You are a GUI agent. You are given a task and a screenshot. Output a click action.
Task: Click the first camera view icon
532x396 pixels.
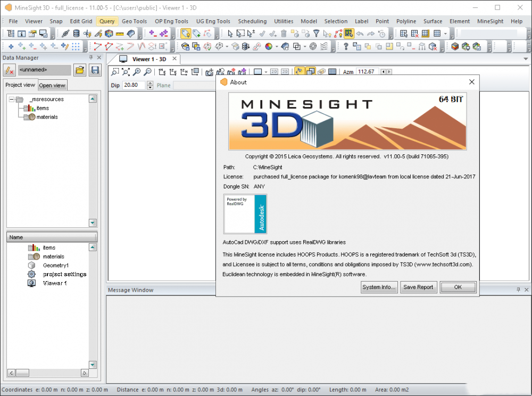[x=209, y=72]
